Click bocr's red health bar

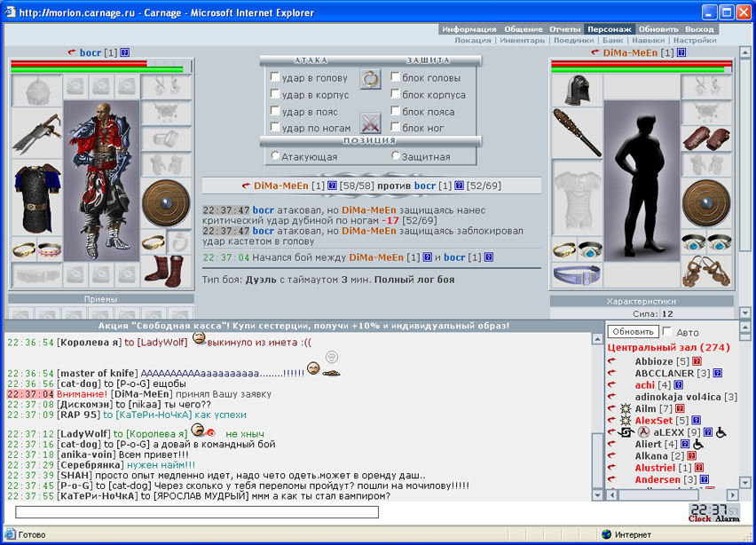79,63
